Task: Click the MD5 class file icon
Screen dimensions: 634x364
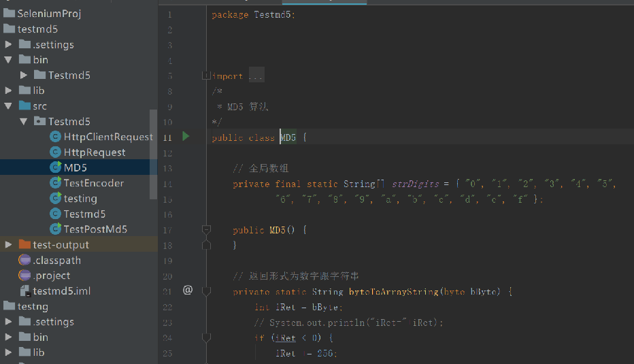Action: coord(56,167)
